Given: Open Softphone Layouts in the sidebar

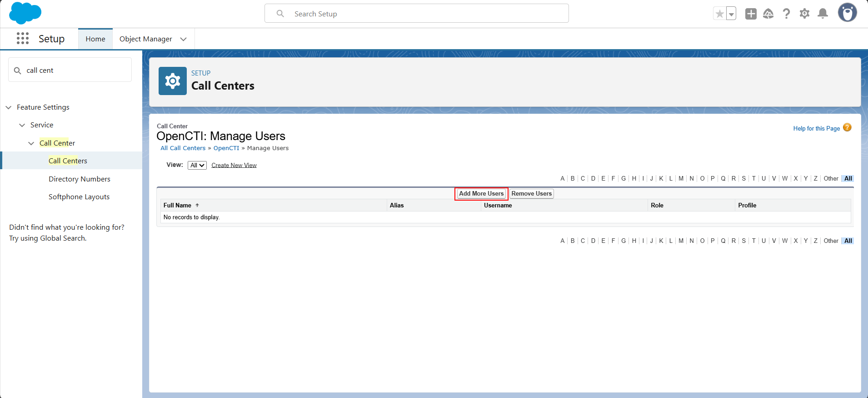Looking at the screenshot, I should [79, 196].
